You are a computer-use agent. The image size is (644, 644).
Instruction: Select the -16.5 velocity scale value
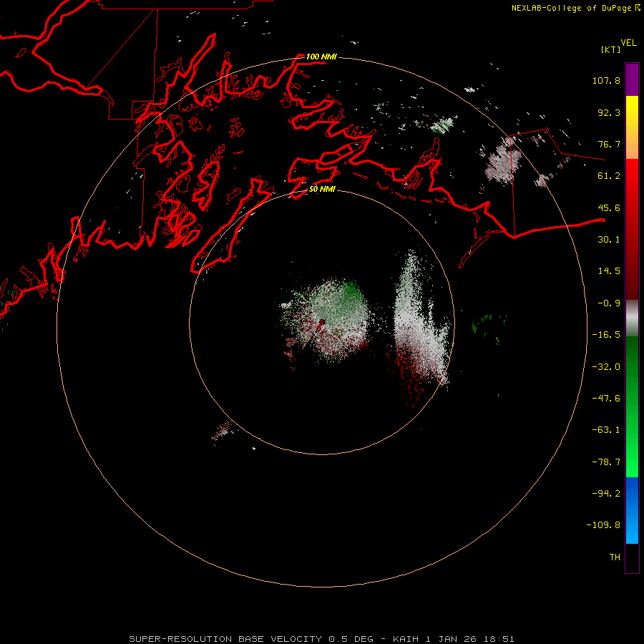pos(606,335)
